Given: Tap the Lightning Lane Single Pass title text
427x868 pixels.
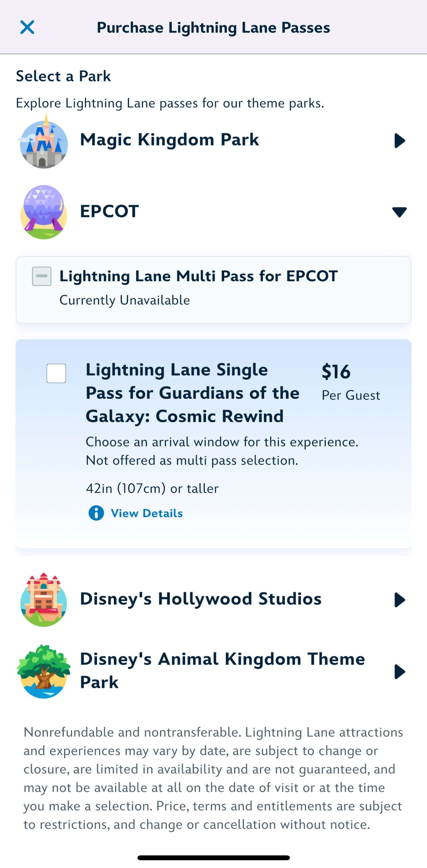Looking at the screenshot, I should 192,393.
